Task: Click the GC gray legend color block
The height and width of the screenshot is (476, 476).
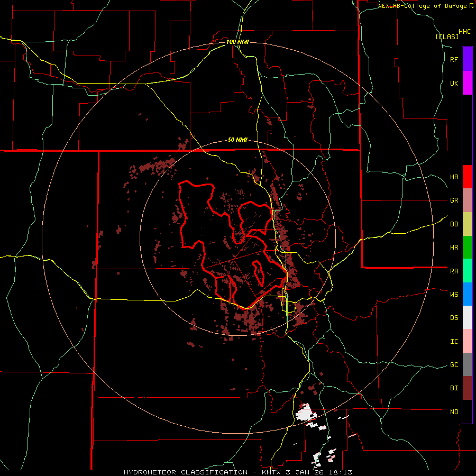Action: tap(467, 364)
